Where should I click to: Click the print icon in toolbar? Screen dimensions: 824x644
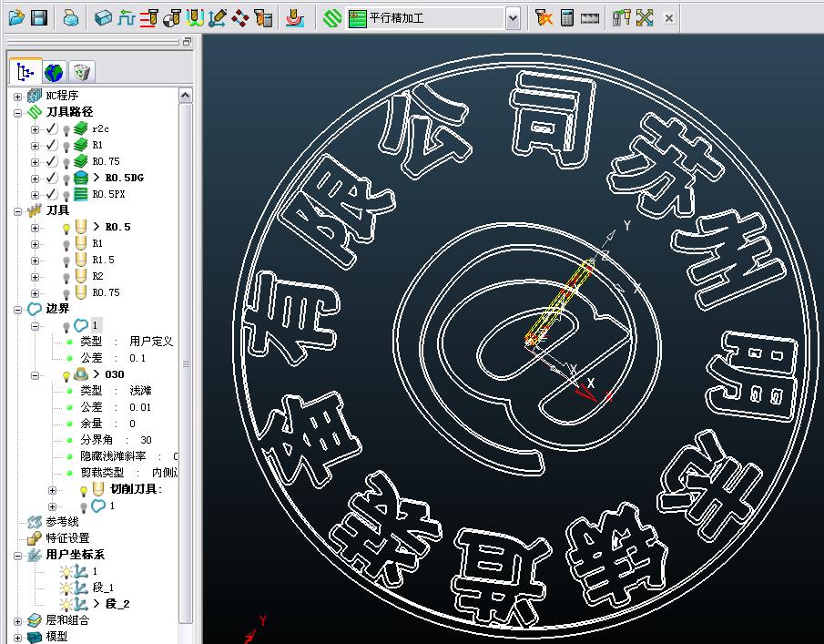[x=70, y=18]
